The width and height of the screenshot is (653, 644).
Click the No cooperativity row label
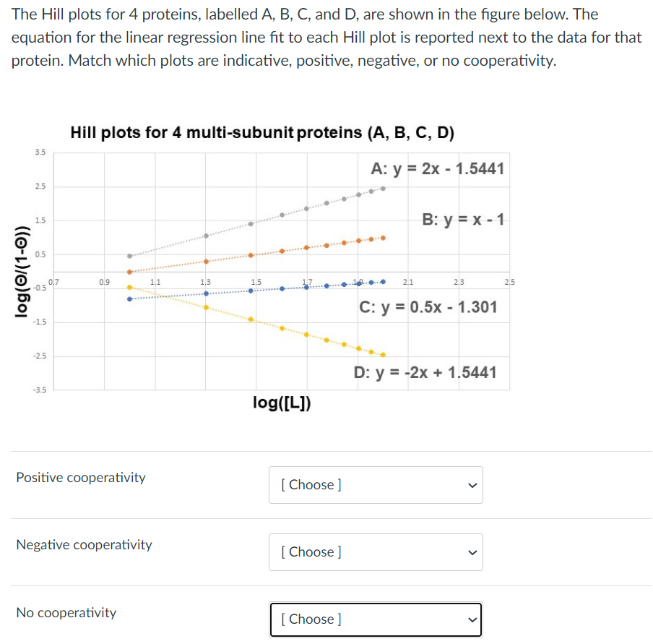[x=66, y=612]
